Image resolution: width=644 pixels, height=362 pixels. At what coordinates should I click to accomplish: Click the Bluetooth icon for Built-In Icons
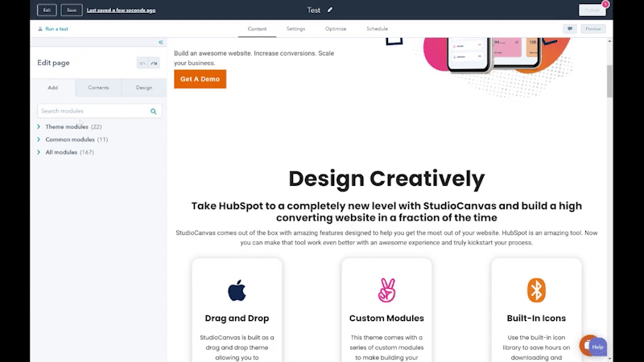click(x=536, y=290)
